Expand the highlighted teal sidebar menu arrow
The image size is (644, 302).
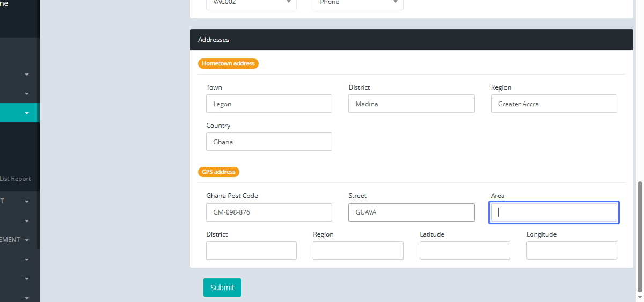(x=27, y=113)
